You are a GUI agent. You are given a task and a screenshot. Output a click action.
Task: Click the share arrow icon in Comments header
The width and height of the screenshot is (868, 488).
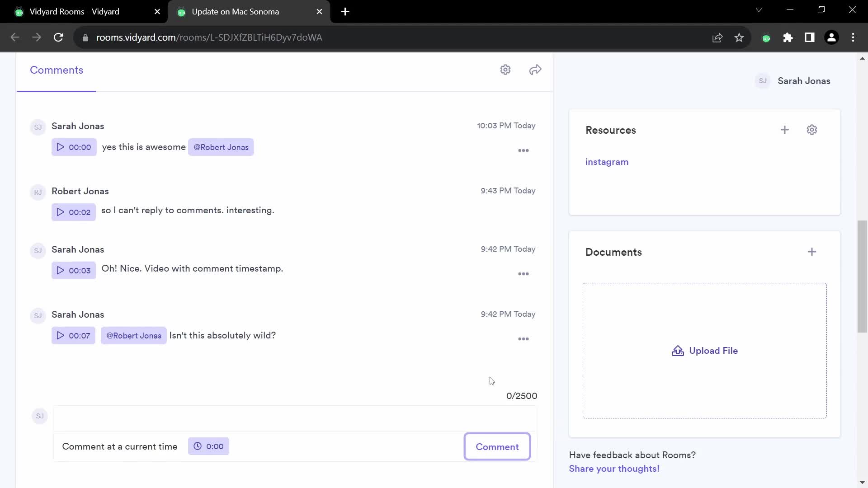[535, 70]
